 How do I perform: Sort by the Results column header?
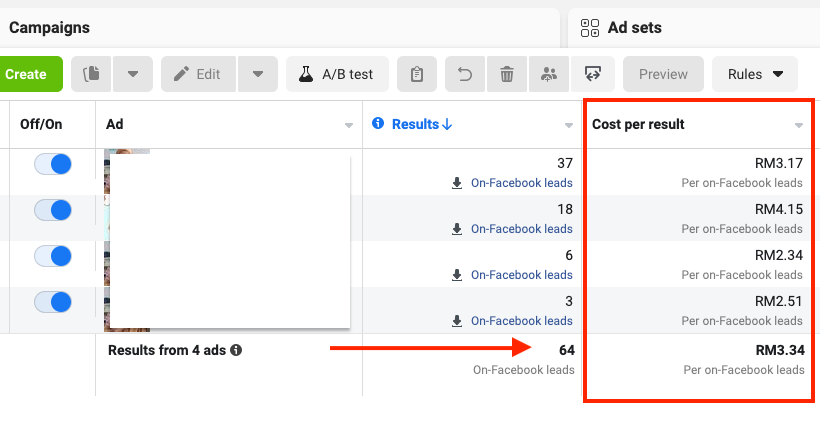coord(422,124)
